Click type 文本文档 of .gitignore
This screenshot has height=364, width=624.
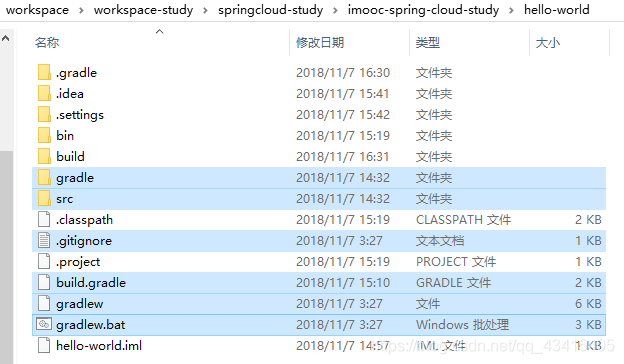(x=440, y=241)
